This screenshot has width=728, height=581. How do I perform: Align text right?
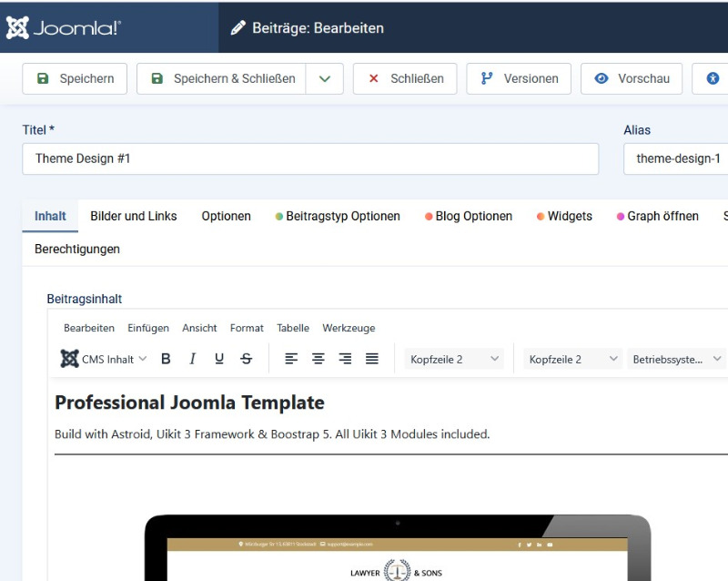click(345, 359)
